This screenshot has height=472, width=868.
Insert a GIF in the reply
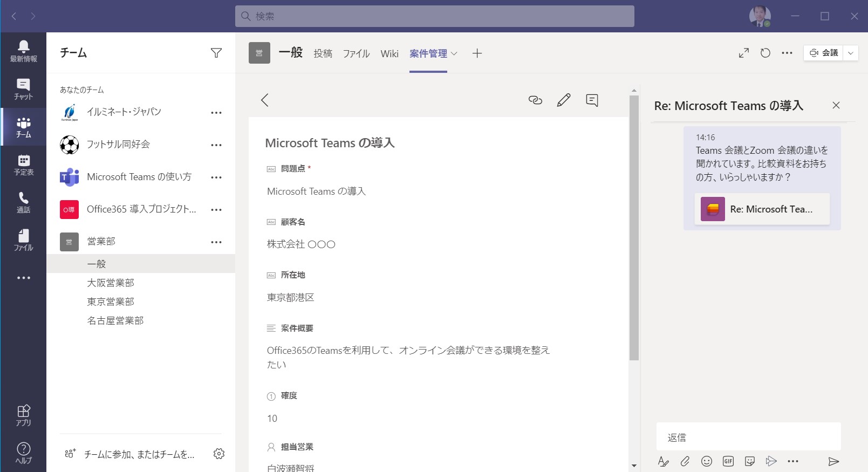(728, 461)
